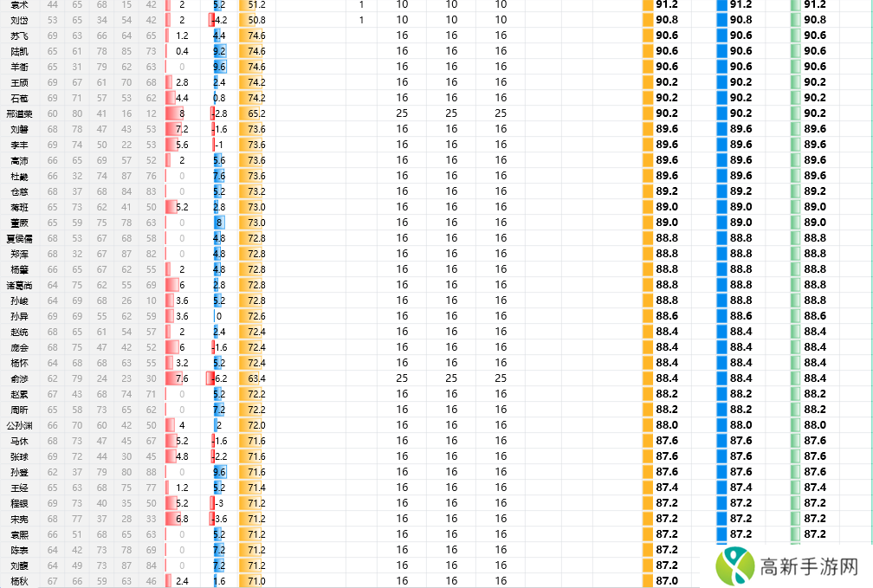This screenshot has height=588, width=873.
Task: Select the name cell 夏侯儒
Action: 19,238
